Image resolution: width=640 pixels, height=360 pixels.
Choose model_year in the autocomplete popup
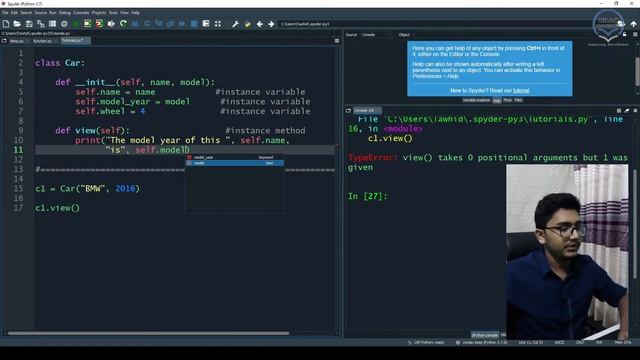pyautogui.click(x=235, y=157)
